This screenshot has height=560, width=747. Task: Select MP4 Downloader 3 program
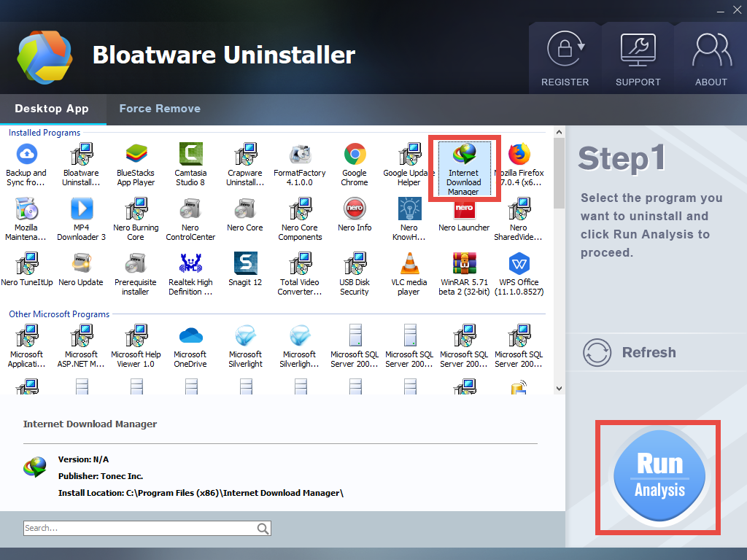82,219
